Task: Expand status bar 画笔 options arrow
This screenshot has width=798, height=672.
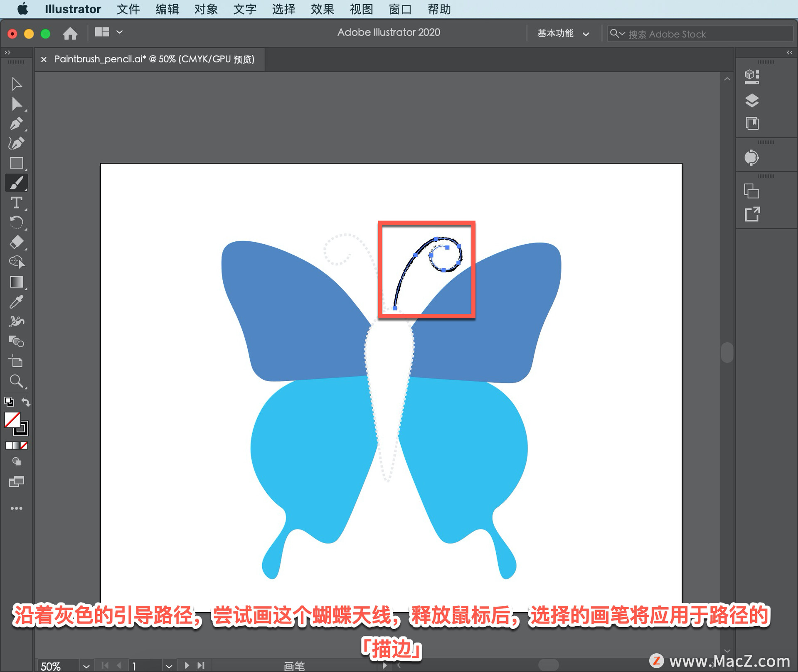Action: pyautogui.click(x=384, y=665)
